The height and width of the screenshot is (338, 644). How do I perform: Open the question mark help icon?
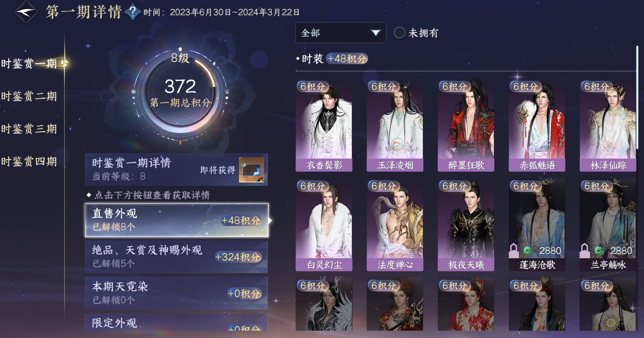133,12
